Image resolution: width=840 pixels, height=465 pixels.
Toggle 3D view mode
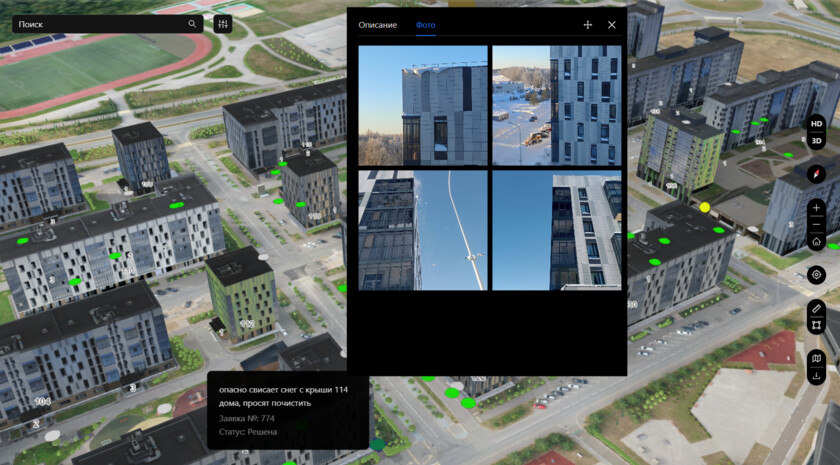(817, 141)
